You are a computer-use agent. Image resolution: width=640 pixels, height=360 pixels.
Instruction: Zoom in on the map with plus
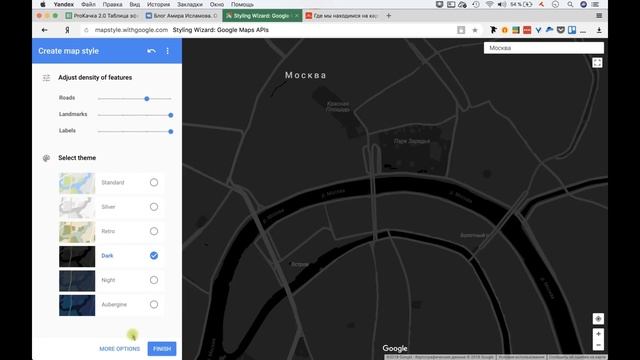598,334
